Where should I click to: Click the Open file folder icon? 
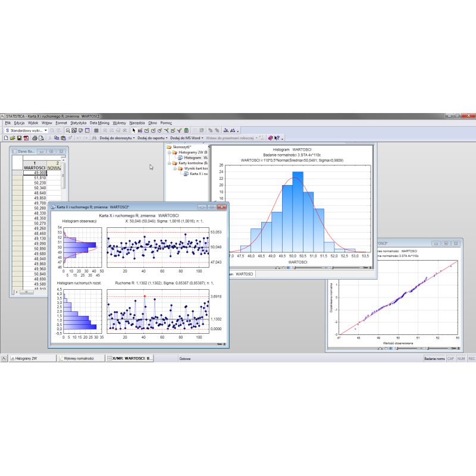[12, 137]
